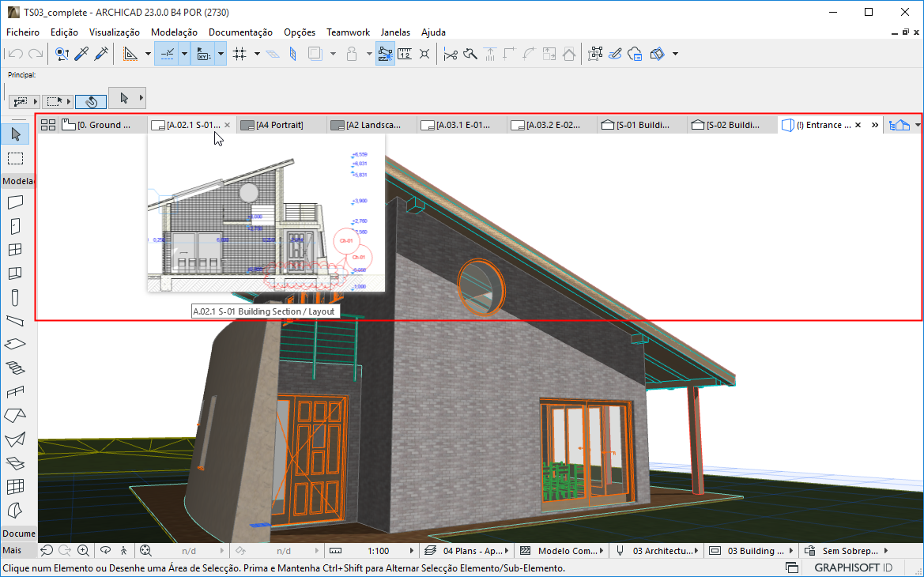Open the scale 1:100 dropdown arrow
This screenshot has width=924, height=577.
pyautogui.click(x=411, y=551)
